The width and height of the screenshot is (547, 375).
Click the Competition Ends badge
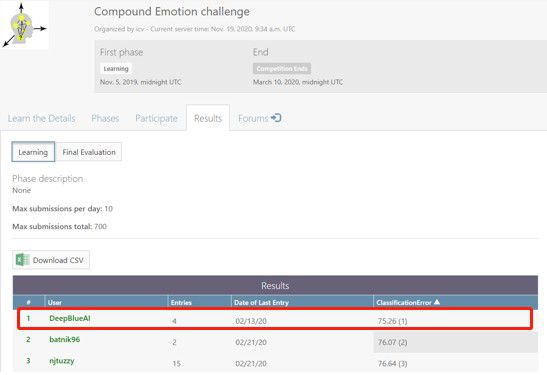(x=282, y=68)
